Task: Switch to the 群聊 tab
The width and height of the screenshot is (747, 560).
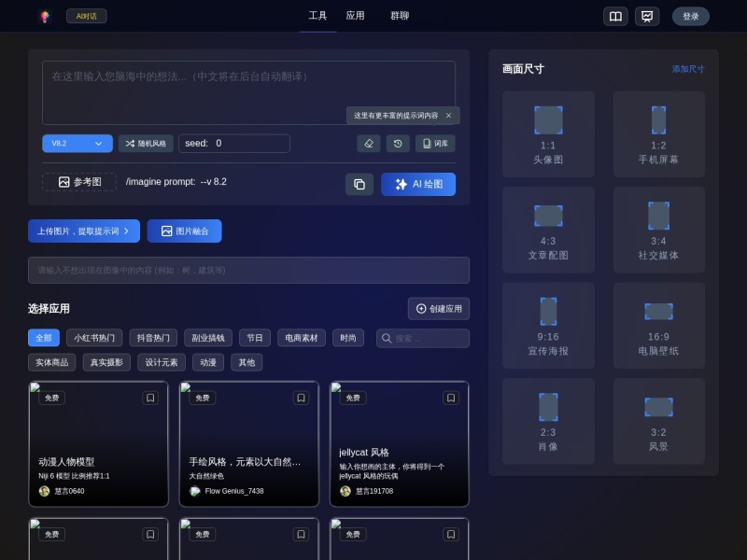Action: click(400, 16)
